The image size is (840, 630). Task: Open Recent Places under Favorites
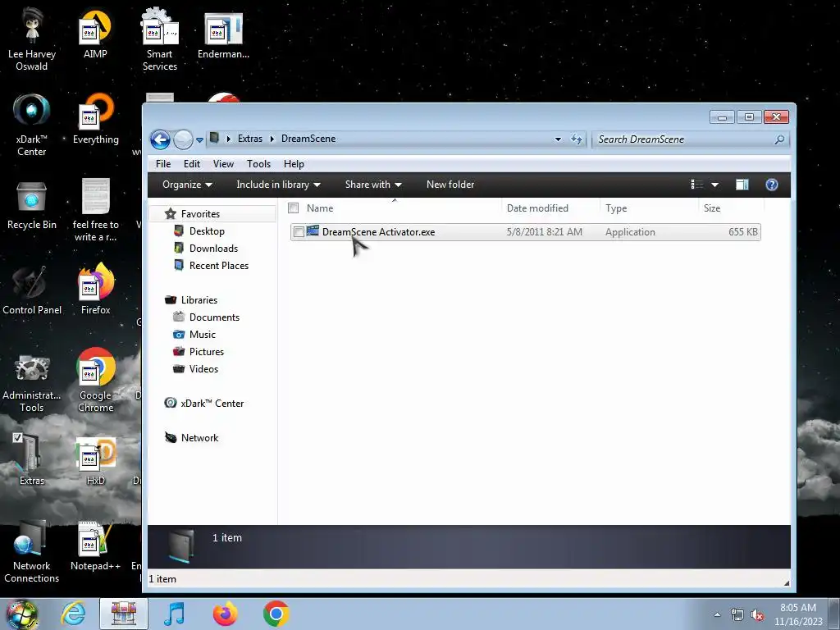click(x=219, y=265)
